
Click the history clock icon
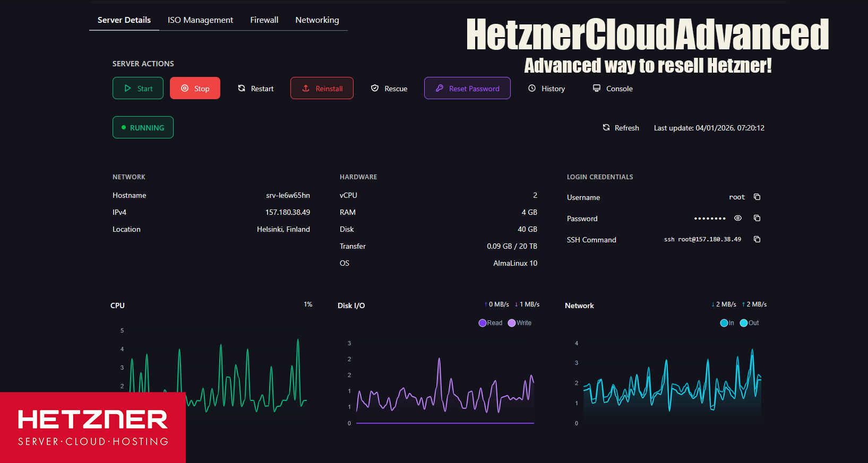pyautogui.click(x=532, y=88)
